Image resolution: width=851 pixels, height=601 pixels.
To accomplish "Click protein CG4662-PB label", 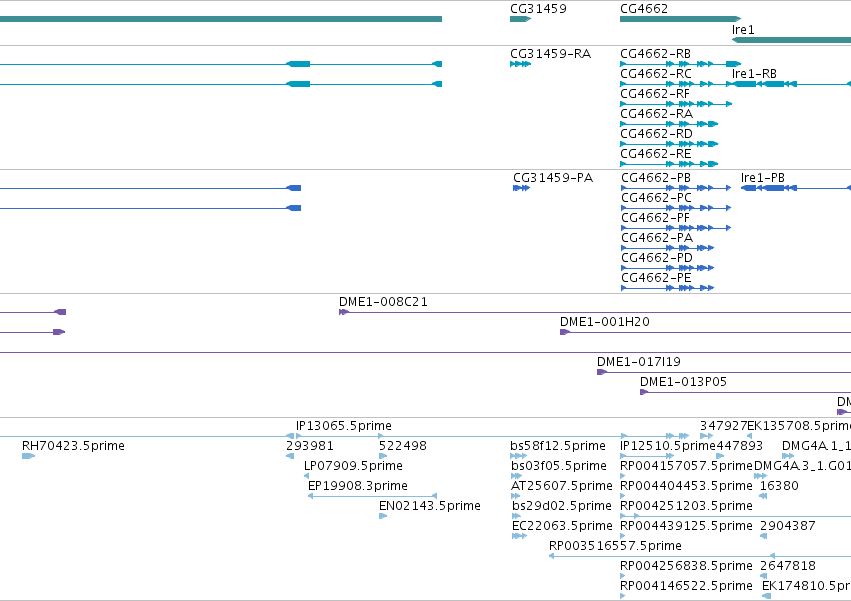I will (x=656, y=178).
